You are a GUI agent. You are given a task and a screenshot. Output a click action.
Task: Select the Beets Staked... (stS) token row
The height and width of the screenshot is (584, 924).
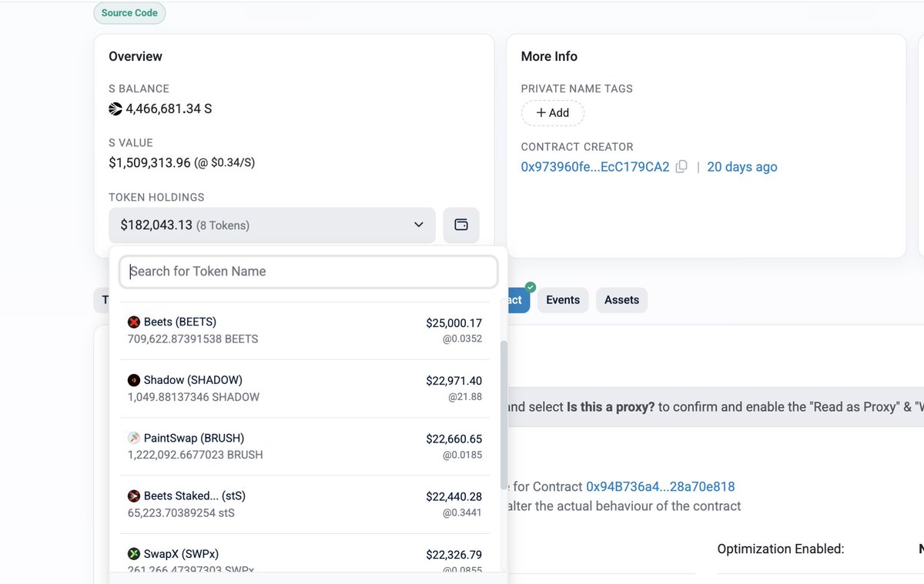coord(305,505)
